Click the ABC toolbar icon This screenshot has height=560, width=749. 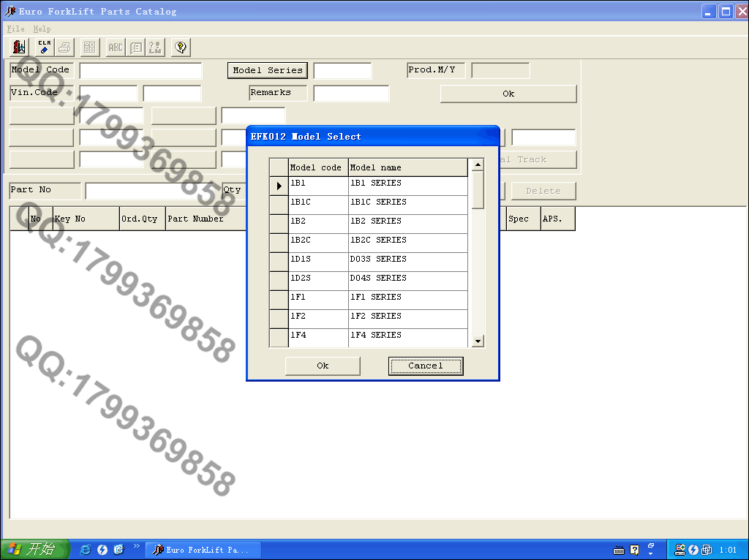pos(116,48)
